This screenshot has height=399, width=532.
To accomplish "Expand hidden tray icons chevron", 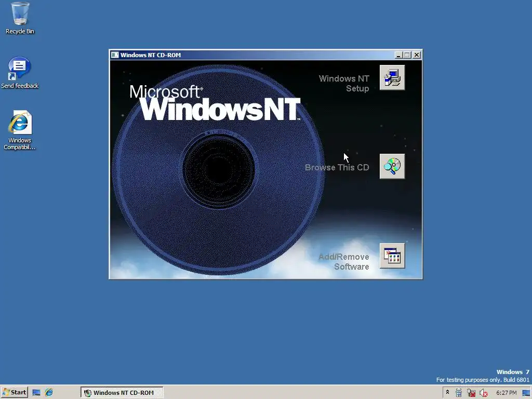I will click(x=447, y=392).
